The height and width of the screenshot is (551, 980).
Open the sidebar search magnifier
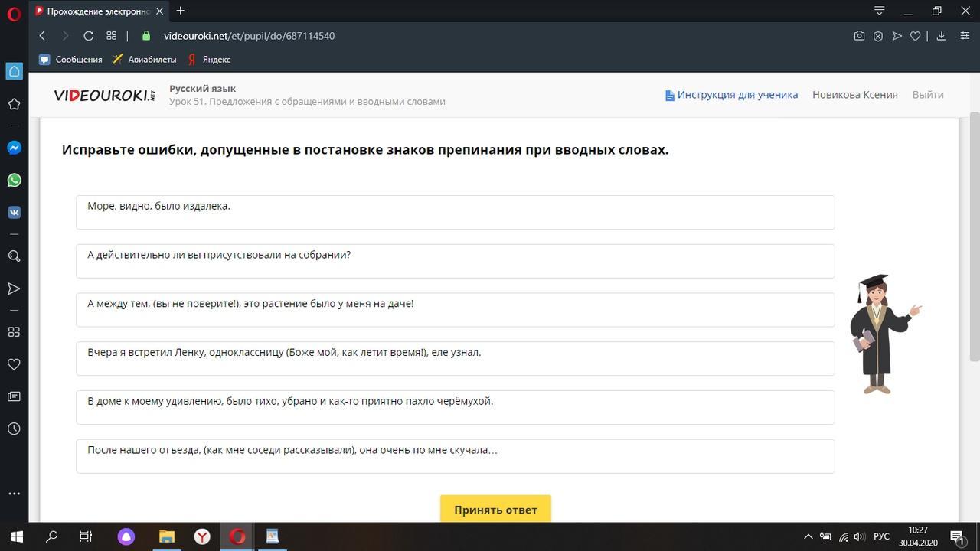coord(14,256)
